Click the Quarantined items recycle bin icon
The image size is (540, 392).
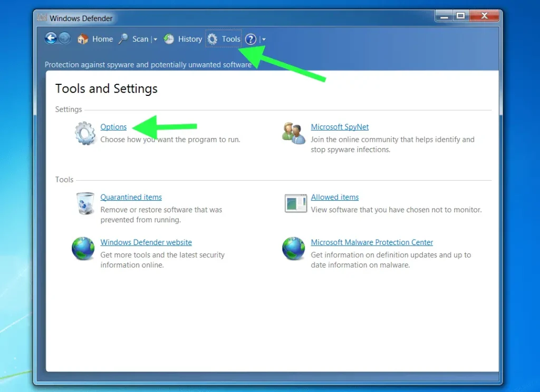[85, 203]
